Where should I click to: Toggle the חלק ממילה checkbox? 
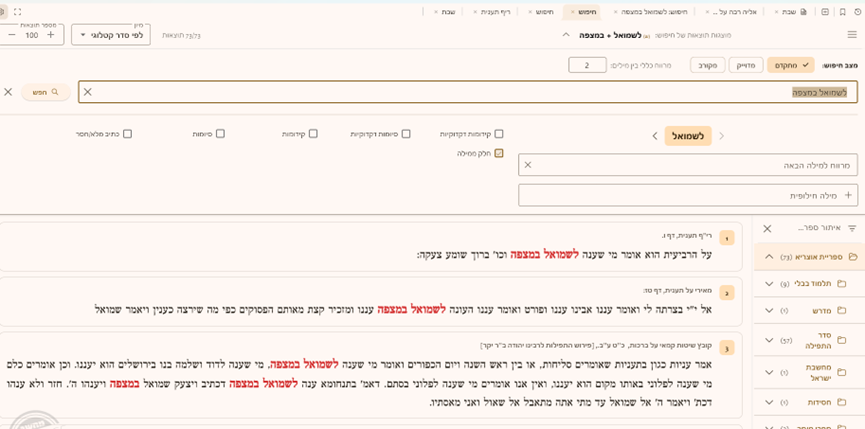499,153
